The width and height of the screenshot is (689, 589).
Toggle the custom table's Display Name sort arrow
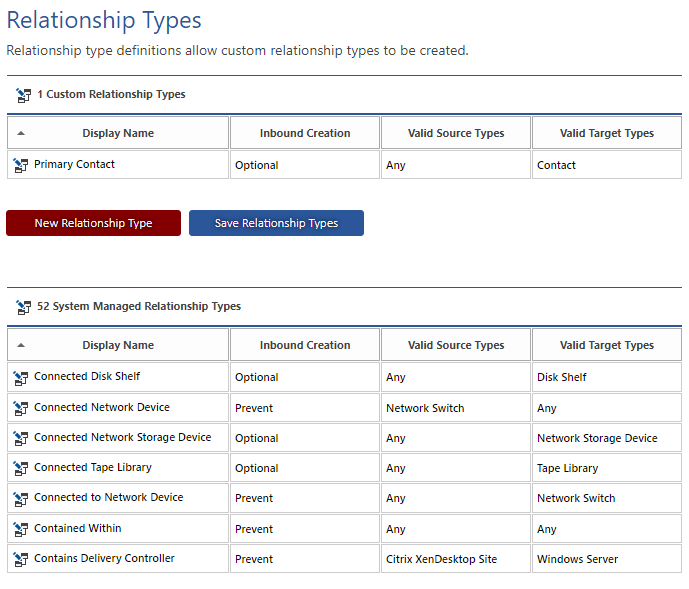click(21, 133)
